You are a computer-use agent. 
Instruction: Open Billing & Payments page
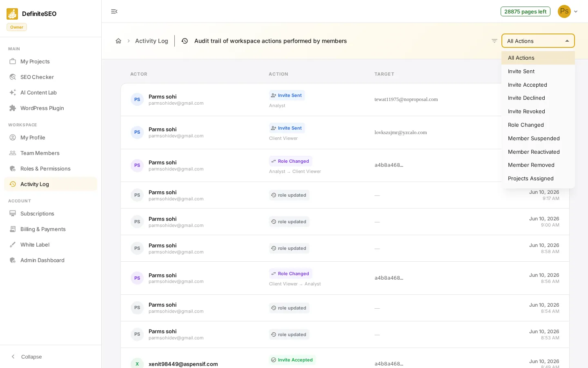[x=51, y=229]
